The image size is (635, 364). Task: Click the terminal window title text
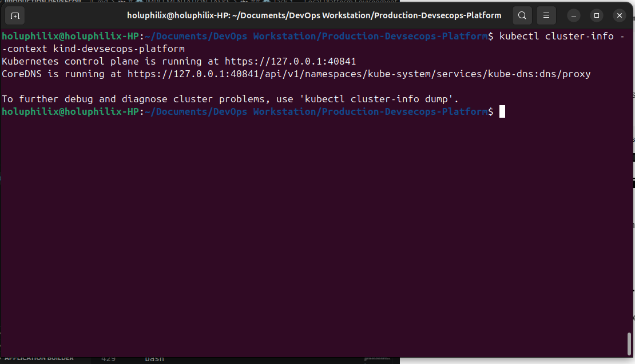click(x=314, y=16)
